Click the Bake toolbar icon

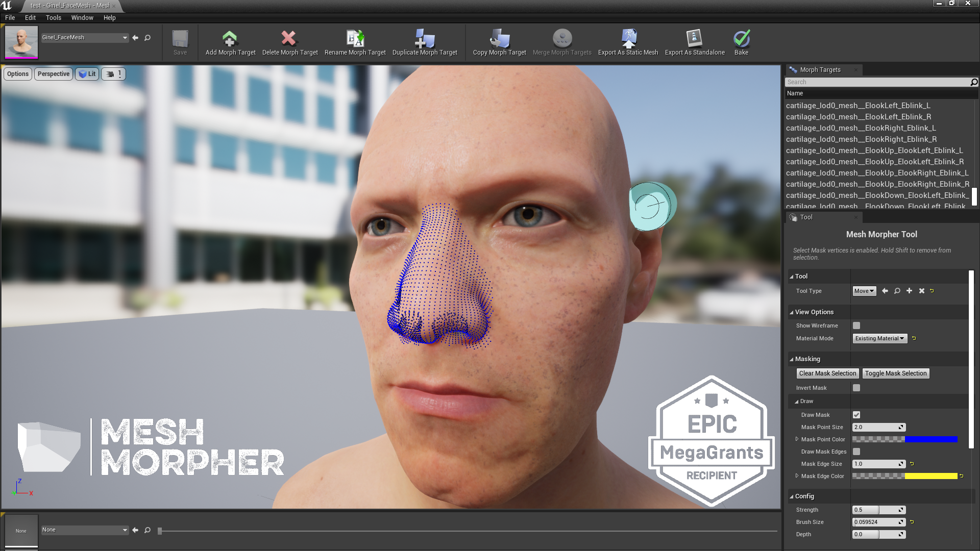741,39
